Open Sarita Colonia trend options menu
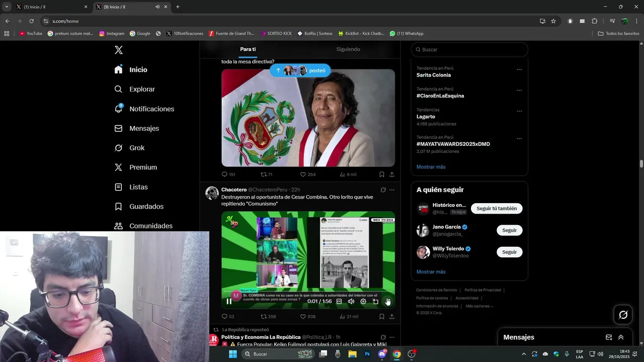This screenshot has height=362, width=644. pyautogui.click(x=519, y=69)
